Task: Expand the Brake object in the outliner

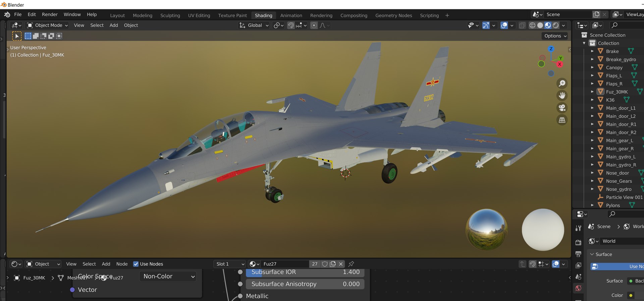Action: tap(592, 51)
